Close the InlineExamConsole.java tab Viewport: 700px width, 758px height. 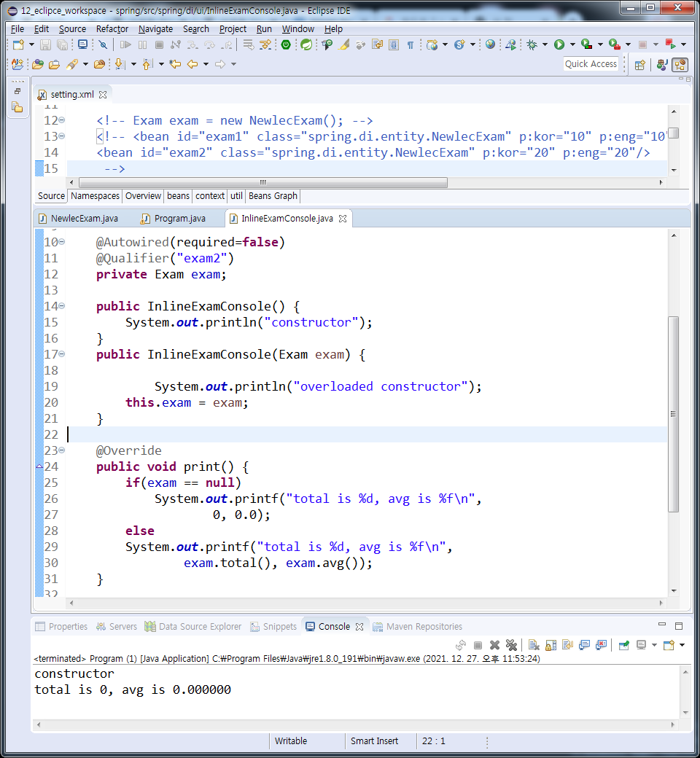coord(343,219)
